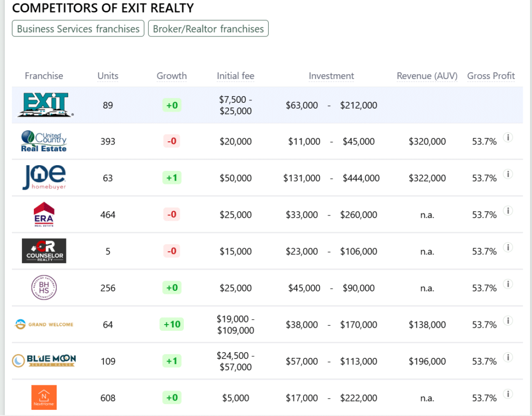The image size is (532, 416).
Task: Click the 464 units value
Action: pyautogui.click(x=108, y=214)
